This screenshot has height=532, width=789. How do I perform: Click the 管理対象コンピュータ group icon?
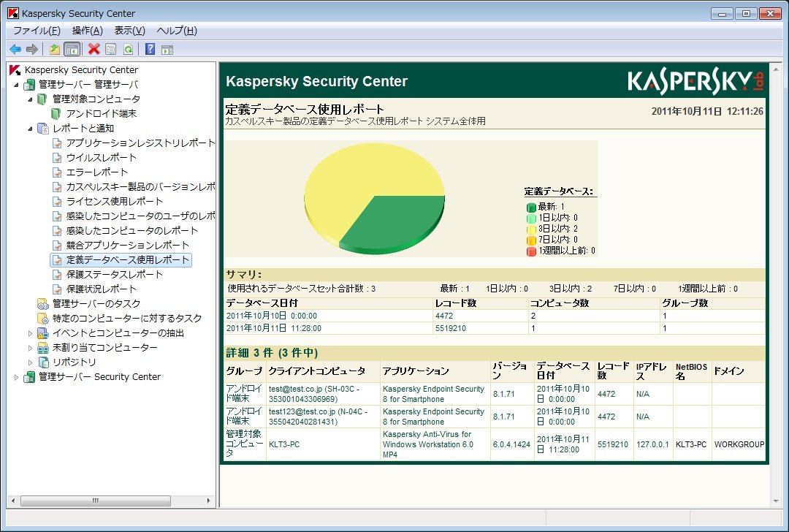(x=42, y=99)
